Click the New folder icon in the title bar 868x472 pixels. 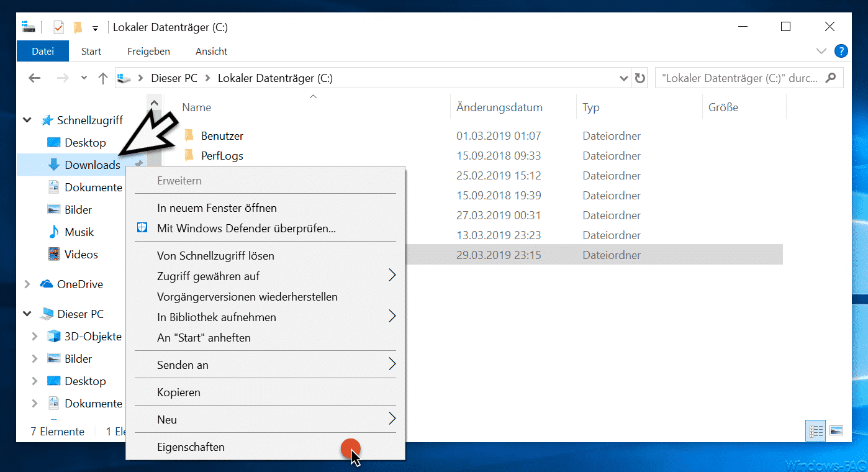pyautogui.click(x=78, y=27)
